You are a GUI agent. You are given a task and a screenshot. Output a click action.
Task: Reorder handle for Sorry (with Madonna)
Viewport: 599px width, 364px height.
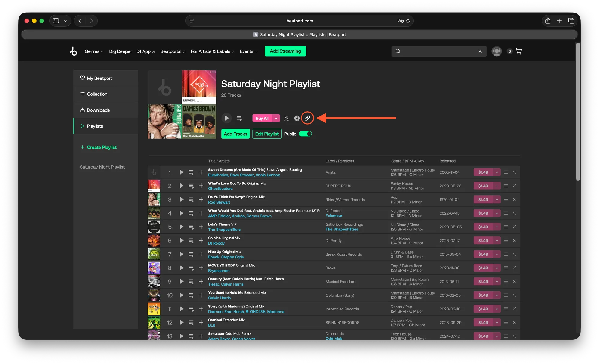click(506, 309)
